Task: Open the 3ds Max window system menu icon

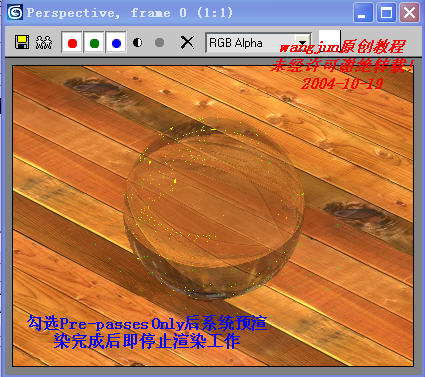Action: pyautogui.click(x=15, y=13)
